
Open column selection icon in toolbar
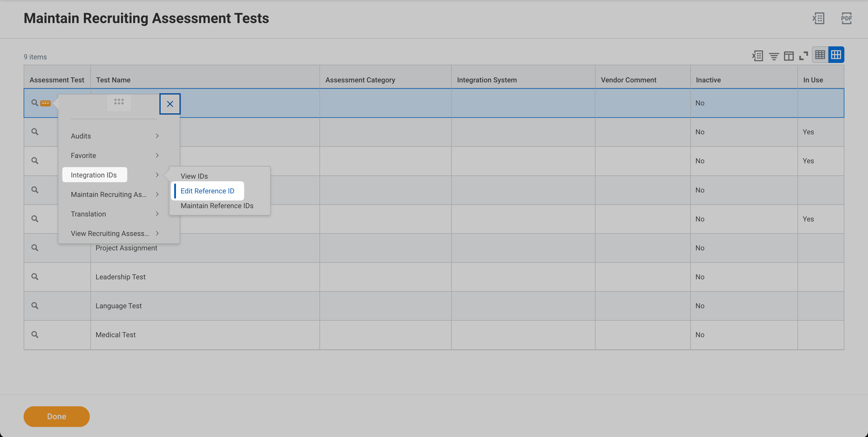click(x=789, y=56)
